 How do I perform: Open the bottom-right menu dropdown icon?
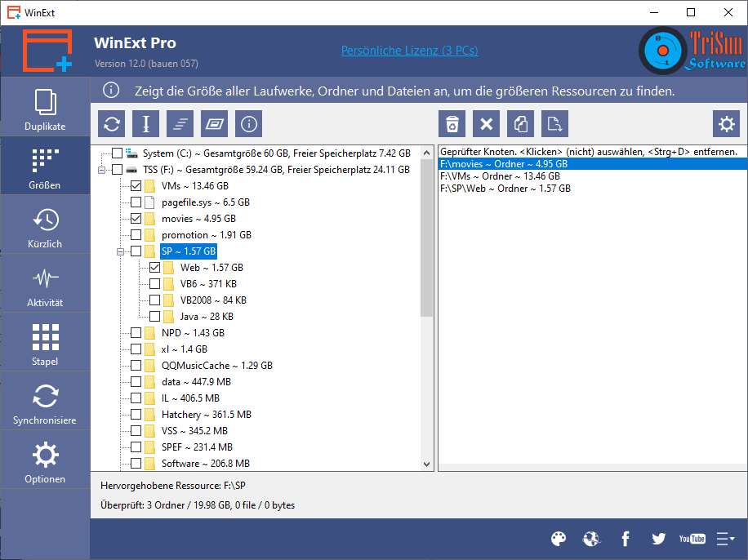726,539
